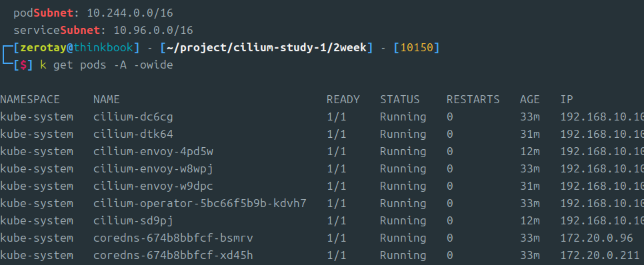Click the history number 10150
The width and height of the screenshot is (644, 265).
point(417,48)
